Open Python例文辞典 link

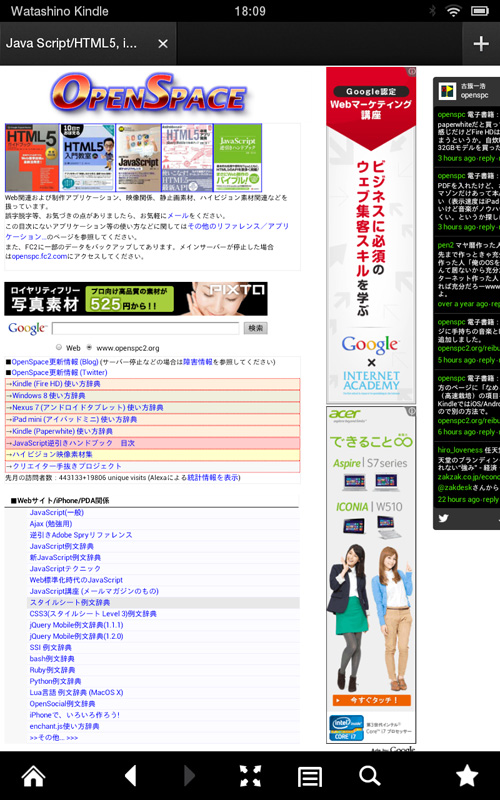[55, 681]
